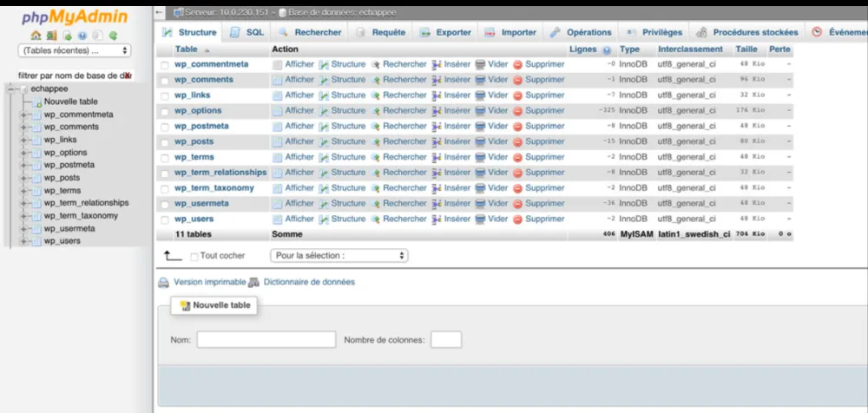
Task: Click the Vider icon for wp_posts
Action: (480, 141)
